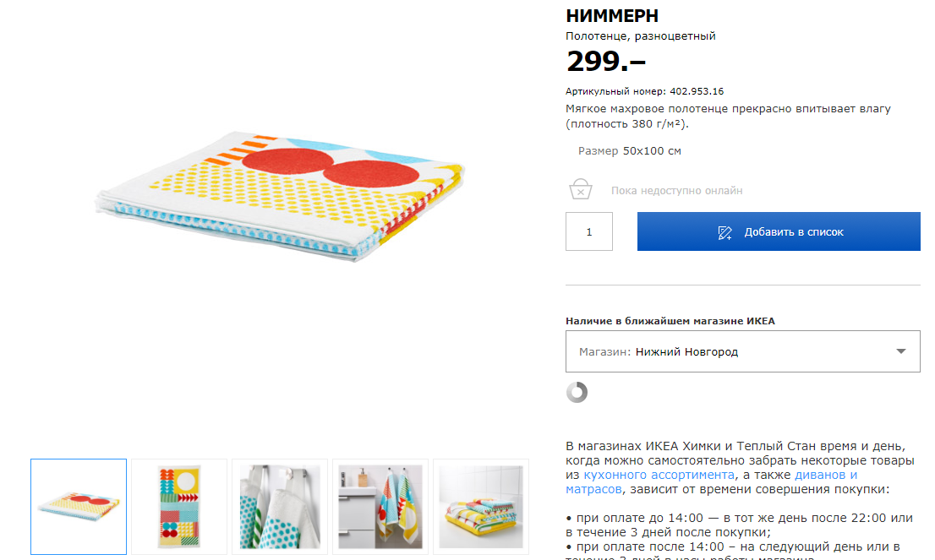The width and height of the screenshot is (935, 560).
Task: Show the hanging towels close-up thumbnail
Action: point(280,507)
